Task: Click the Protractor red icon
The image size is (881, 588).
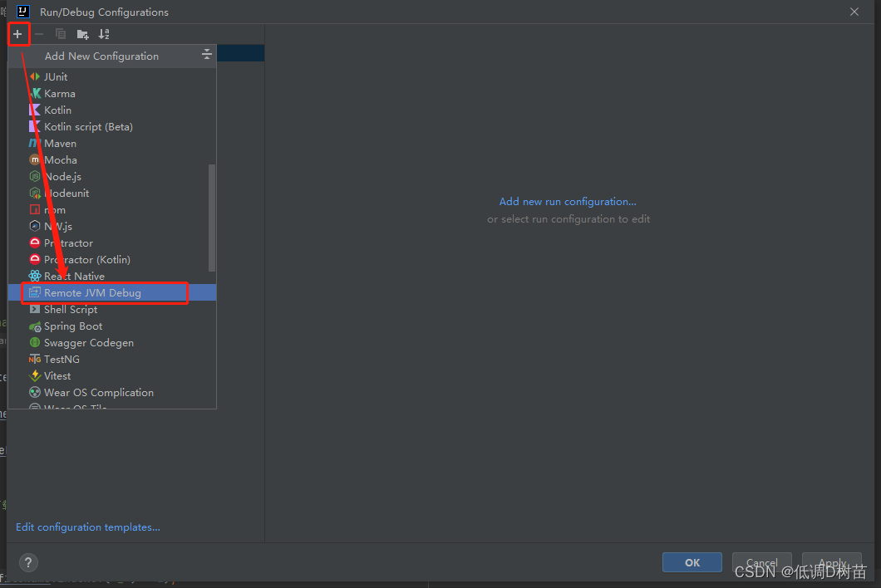Action: tap(35, 243)
